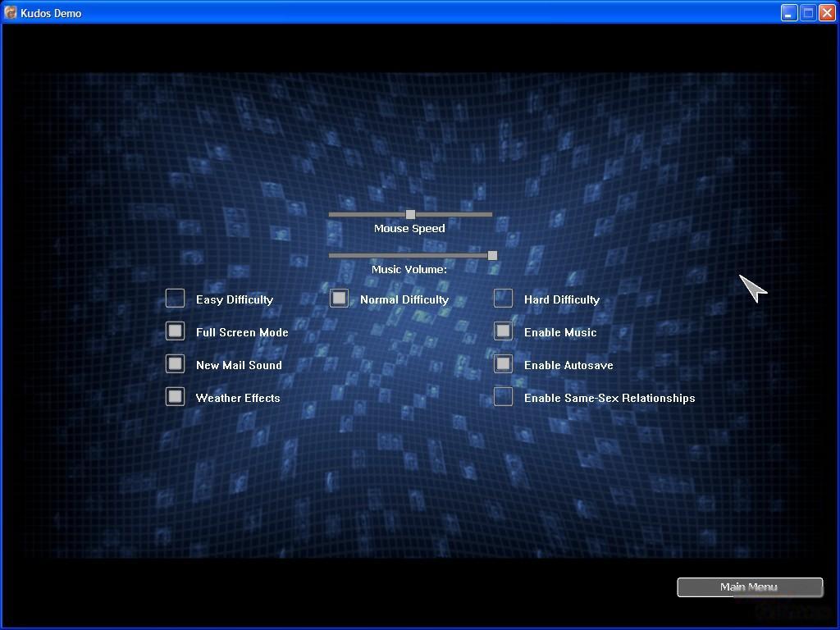Disable the New Mail Sound checkbox
This screenshot has width=840, height=630.
tap(176, 363)
